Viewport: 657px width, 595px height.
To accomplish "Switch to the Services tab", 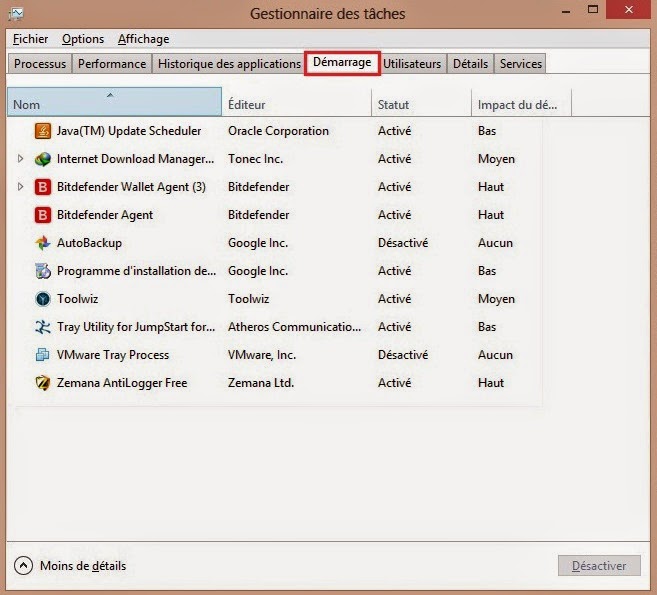I will [520, 64].
